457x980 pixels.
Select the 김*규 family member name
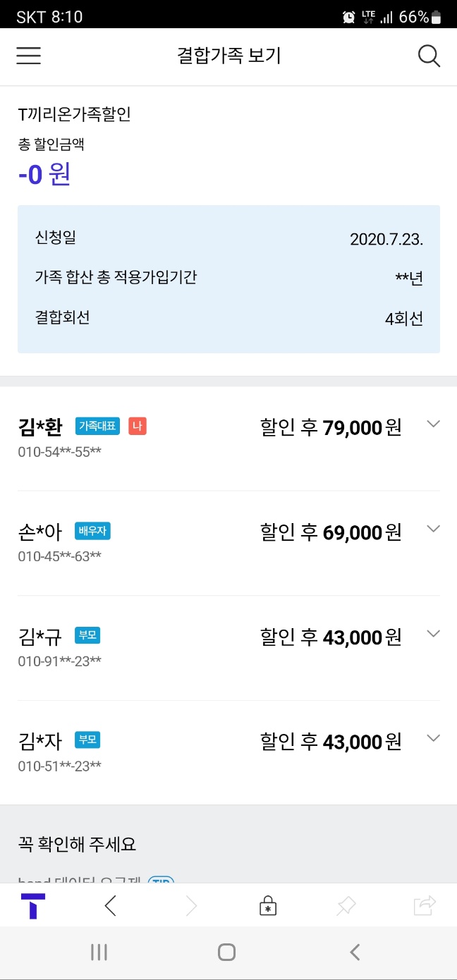click(40, 637)
